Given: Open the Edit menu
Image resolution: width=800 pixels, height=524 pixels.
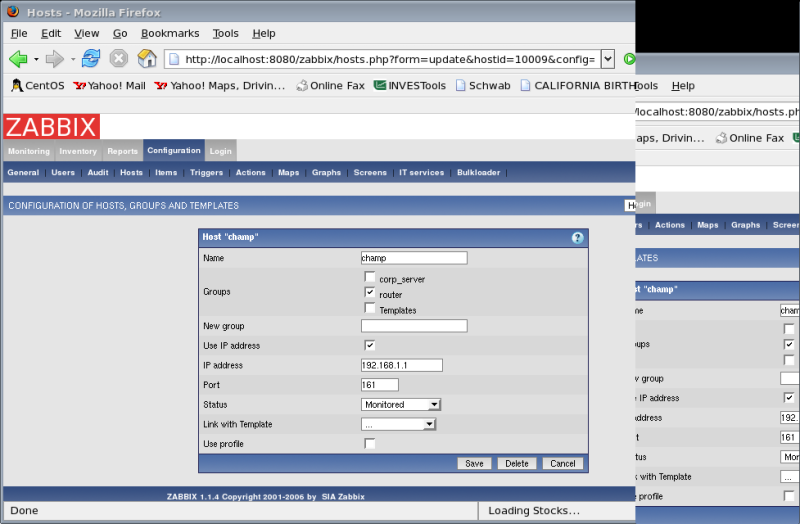Looking at the screenshot, I should [x=51, y=33].
